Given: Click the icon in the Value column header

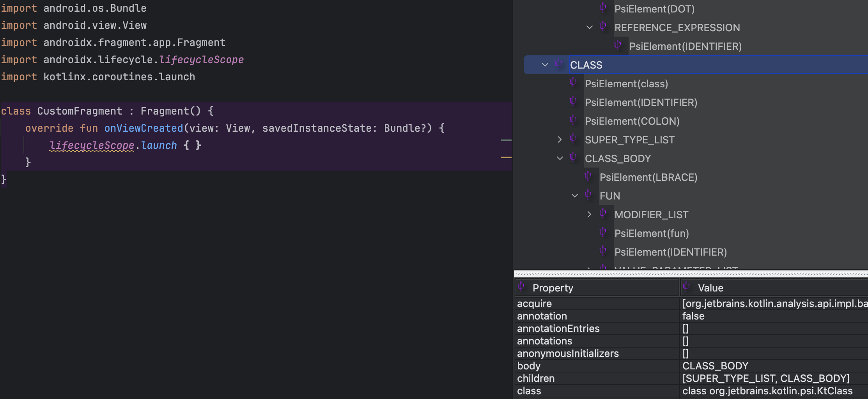Looking at the screenshot, I should point(686,287).
